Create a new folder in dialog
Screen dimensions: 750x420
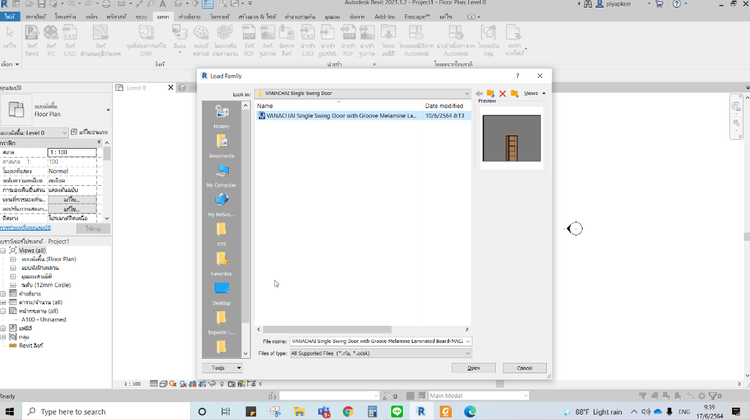point(514,93)
